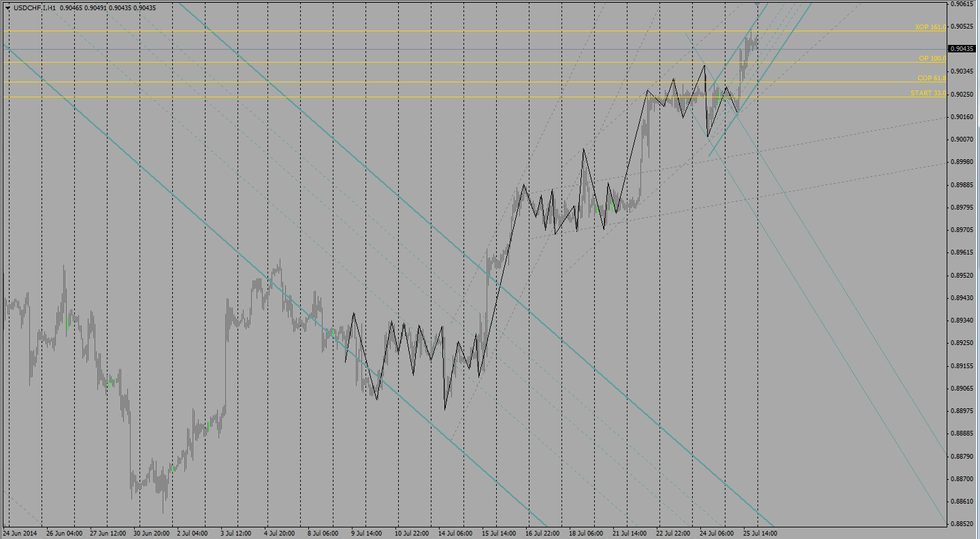This screenshot has width=980, height=539.
Task: Select the OP 100.0 expansion level label
Action: coord(932,59)
